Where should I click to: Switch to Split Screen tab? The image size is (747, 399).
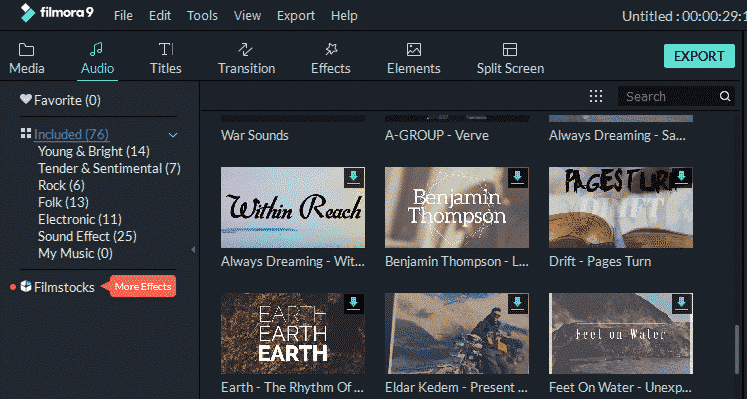[510, 59]
